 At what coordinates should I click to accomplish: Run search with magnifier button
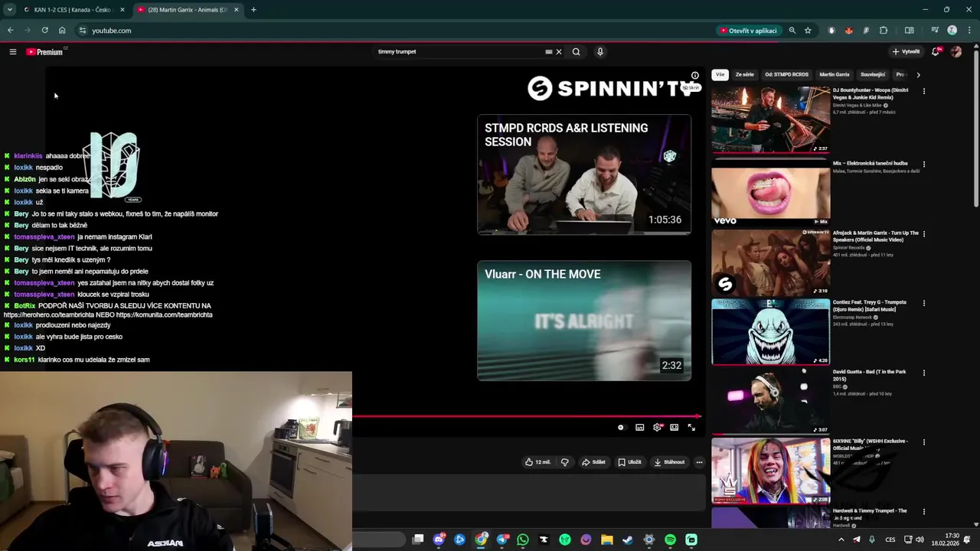click(x=577, y=52)
